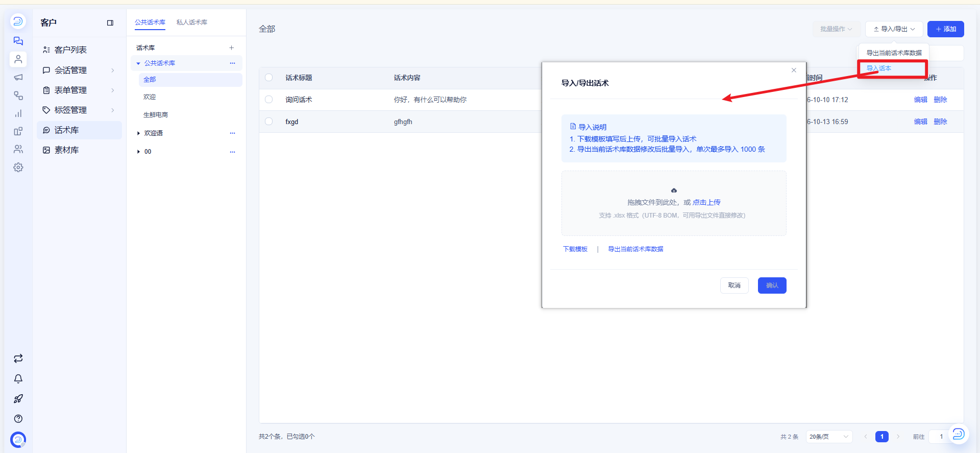This screenshot has height=453, width=980.
Task: Open the help question mark icon
Action: point(18,419)
